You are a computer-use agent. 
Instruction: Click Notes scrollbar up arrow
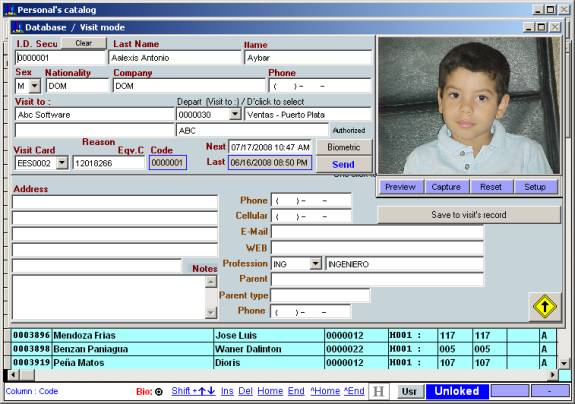click(x=211, y=282)
